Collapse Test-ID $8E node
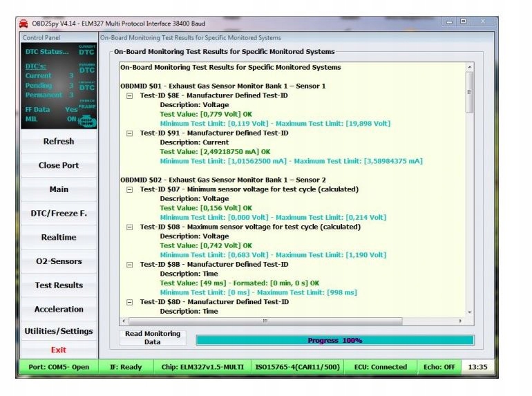This screenshot has width=532, height=396. (x=129, y=95)
